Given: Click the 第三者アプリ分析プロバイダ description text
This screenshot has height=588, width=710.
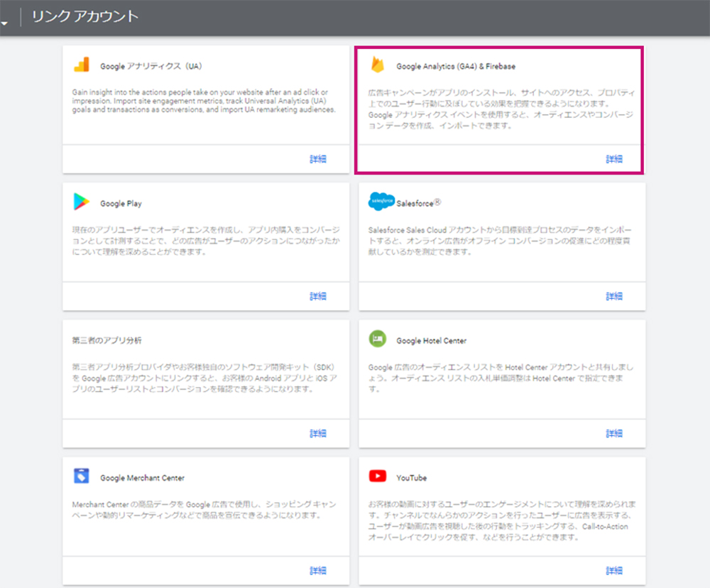Looking at the screenshot, I should [x=204, y=378].
